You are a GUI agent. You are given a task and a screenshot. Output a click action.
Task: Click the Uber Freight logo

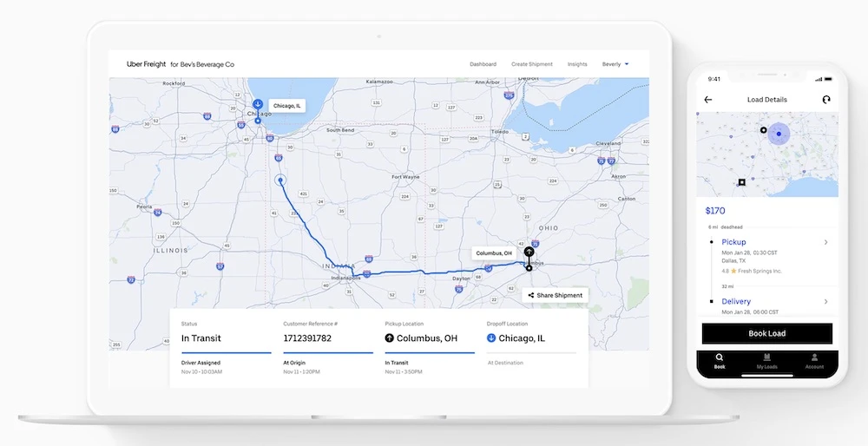click(146, 64)
